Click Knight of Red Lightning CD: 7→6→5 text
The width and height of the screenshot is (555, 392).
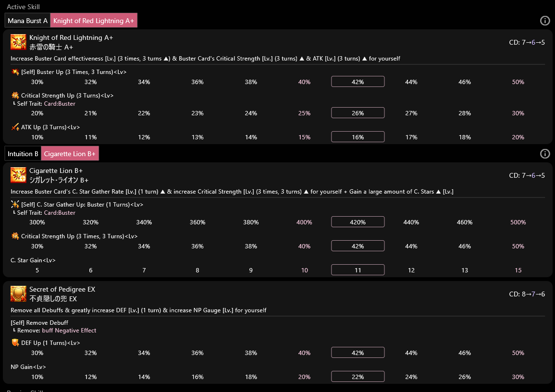[x=527, y=42]
